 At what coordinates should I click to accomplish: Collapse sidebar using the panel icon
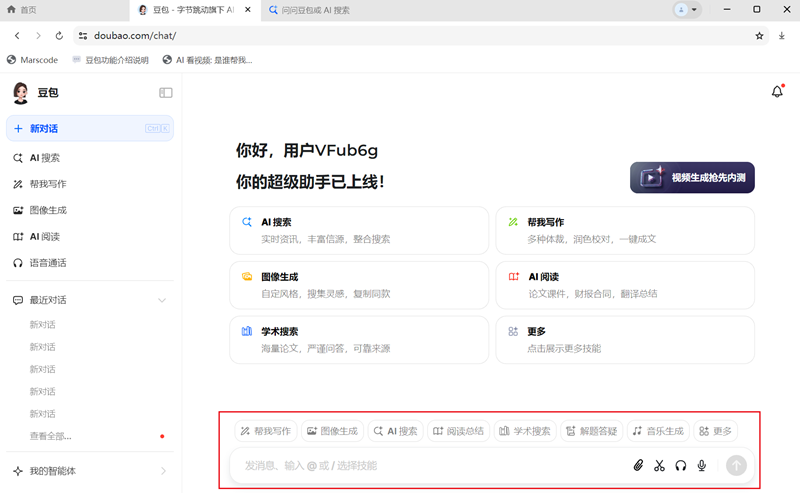pos(166,93)
